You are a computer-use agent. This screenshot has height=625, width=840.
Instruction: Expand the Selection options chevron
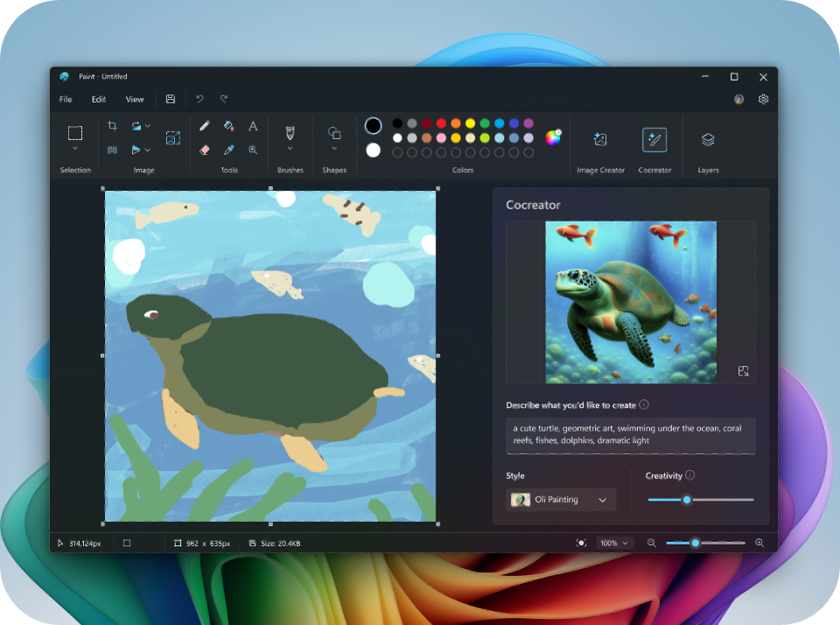coord(75,149)
